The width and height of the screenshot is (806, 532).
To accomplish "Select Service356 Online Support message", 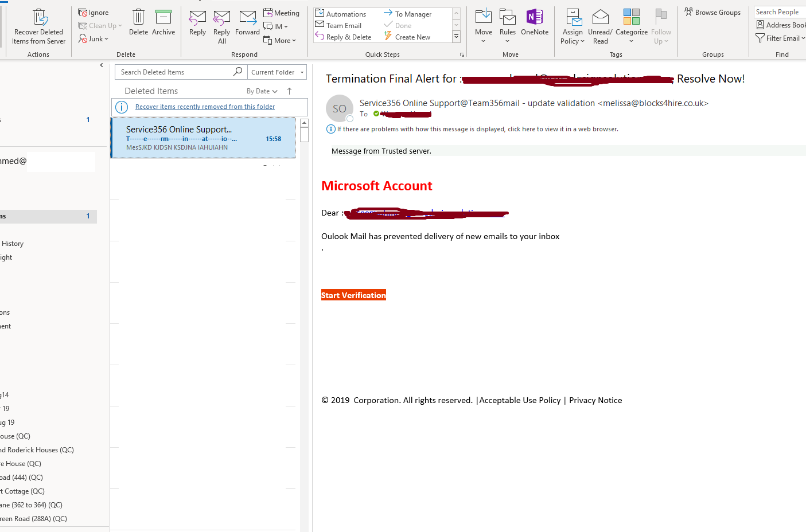I will (x=203, y=138).
